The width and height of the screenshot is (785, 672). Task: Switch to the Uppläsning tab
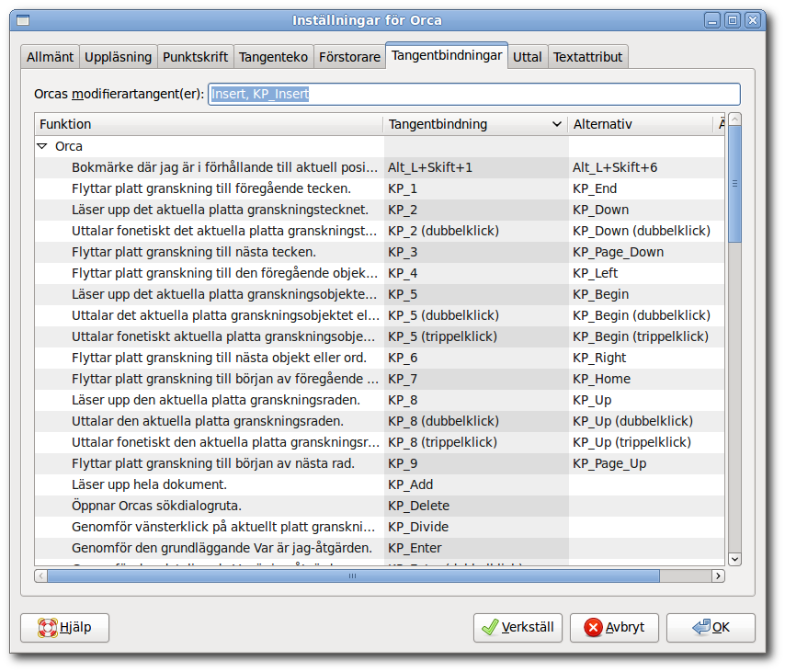pos(119,57)
